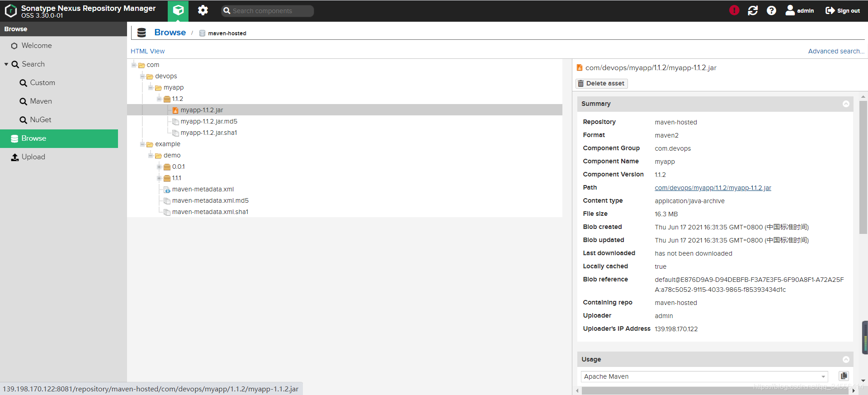Click the maven-metadata.xml file icon
Image resolution: width=868 pixels, height=395 pixels.
pyautogui.click(x=167, y=190)
